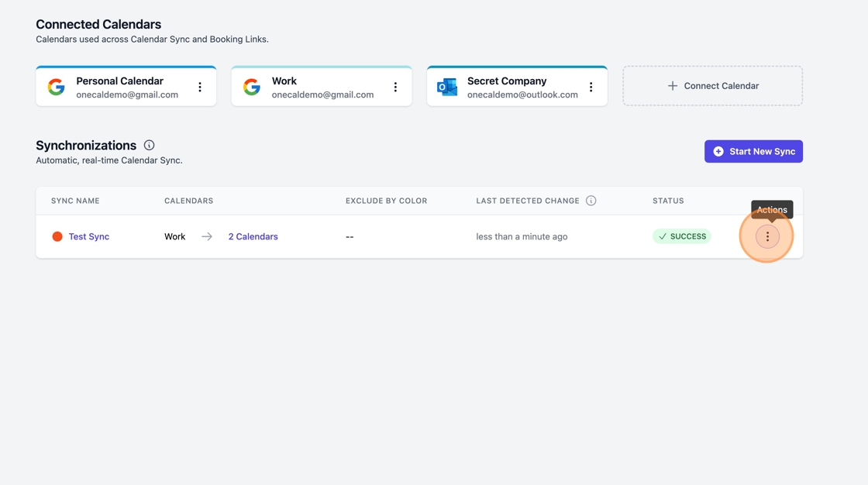Expand the 2 Calendars link

(253, 236)
